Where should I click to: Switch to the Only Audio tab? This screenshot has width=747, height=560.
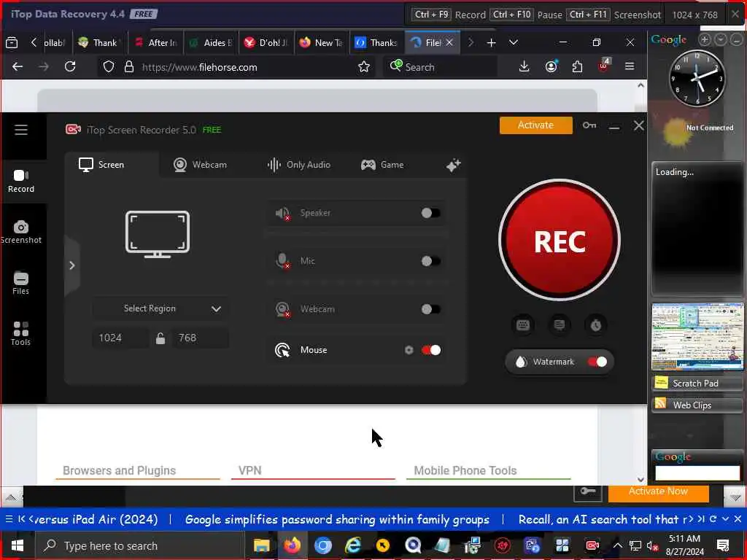click(x=298, y=165)
